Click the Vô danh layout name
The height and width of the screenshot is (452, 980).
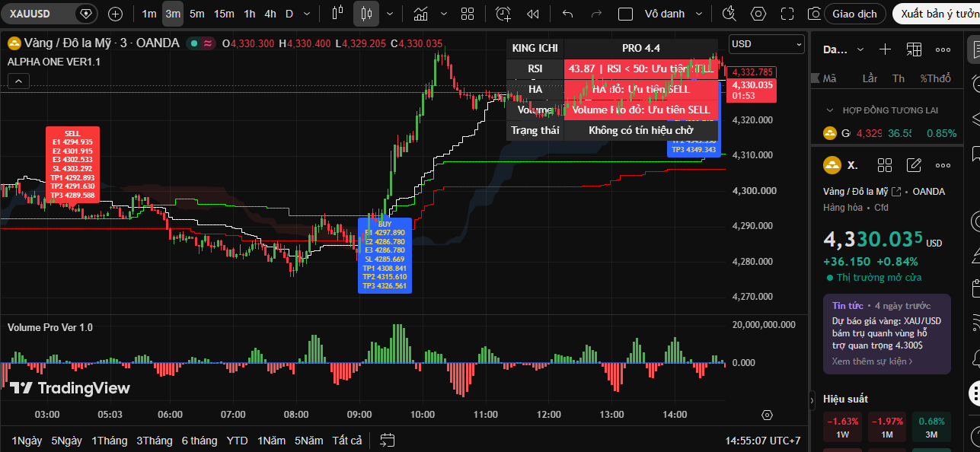pyautogui.click(x=665, y=14)
